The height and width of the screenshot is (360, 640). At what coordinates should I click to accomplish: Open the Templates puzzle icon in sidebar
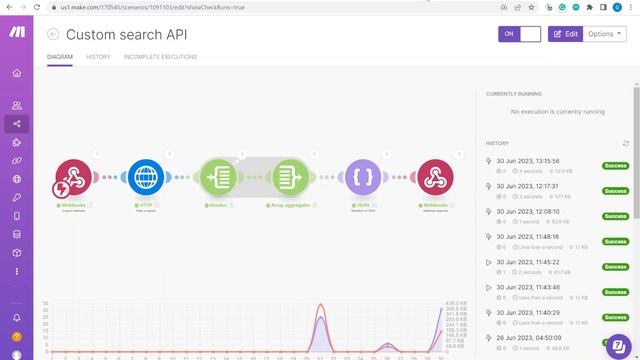tap(17, 142)
